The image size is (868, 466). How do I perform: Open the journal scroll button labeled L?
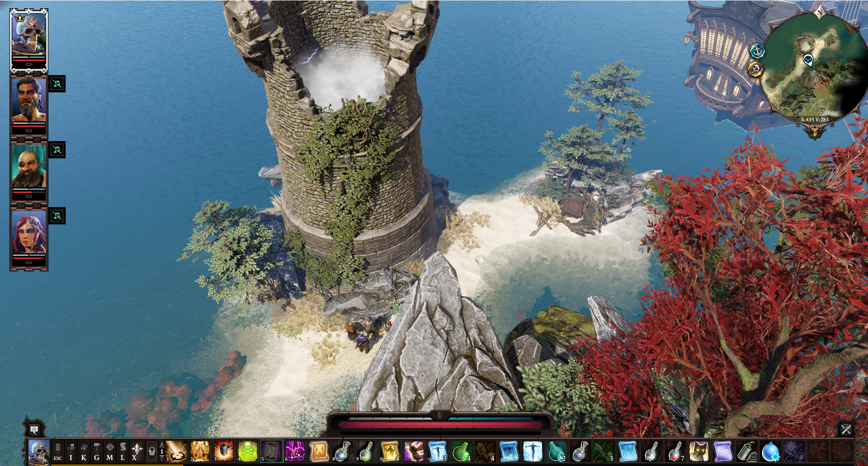tap(122, 451)
